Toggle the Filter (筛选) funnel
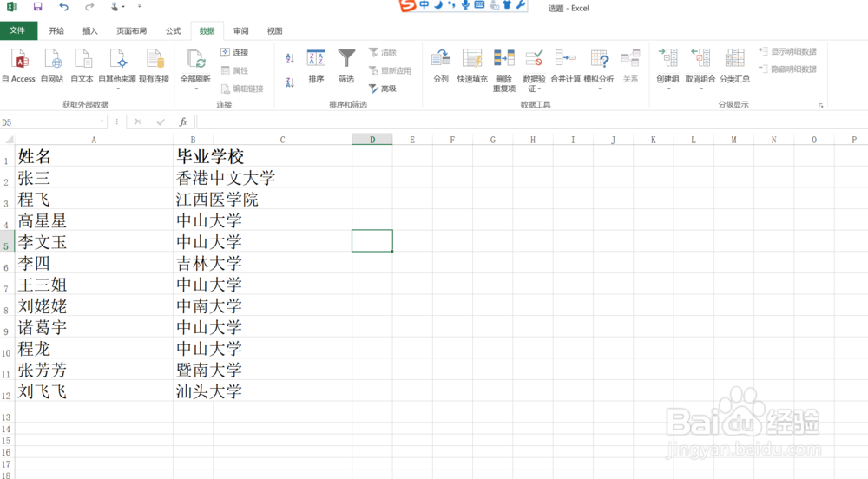The width and height of the screenshot is (868, 479). pos(346,66)
